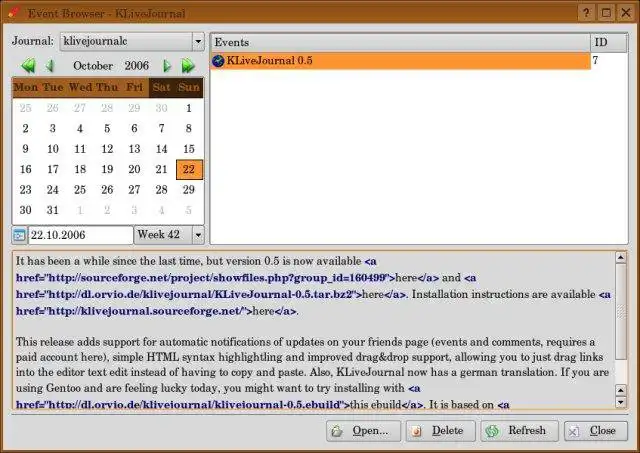Open the Journal combo box dropdown arrow
640x453 pixels.
(x=198, y=41)
